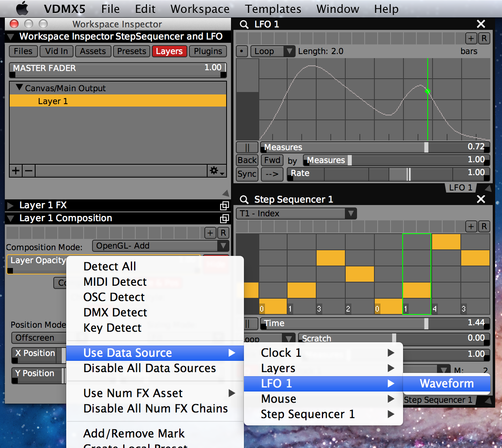This screenshot has width=502, height=448.
Task: Search in the LFO 1 window
Action: pyautogui.click(x=244, y=24)
